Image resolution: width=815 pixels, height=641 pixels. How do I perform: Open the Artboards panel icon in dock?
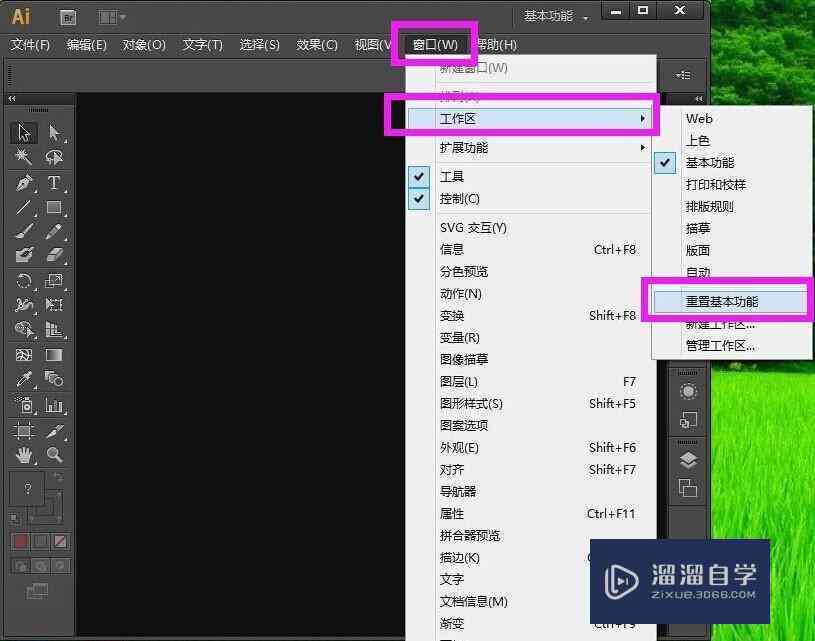point(688,488)
